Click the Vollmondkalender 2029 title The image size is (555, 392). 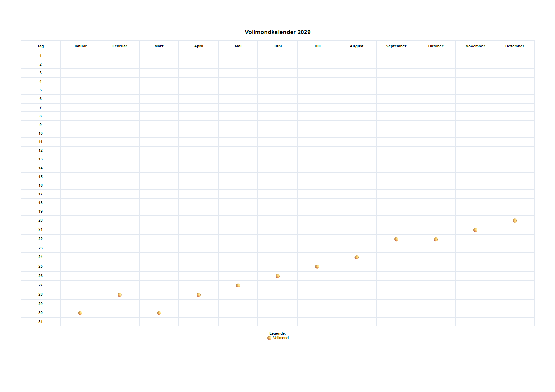coord(277,32)
